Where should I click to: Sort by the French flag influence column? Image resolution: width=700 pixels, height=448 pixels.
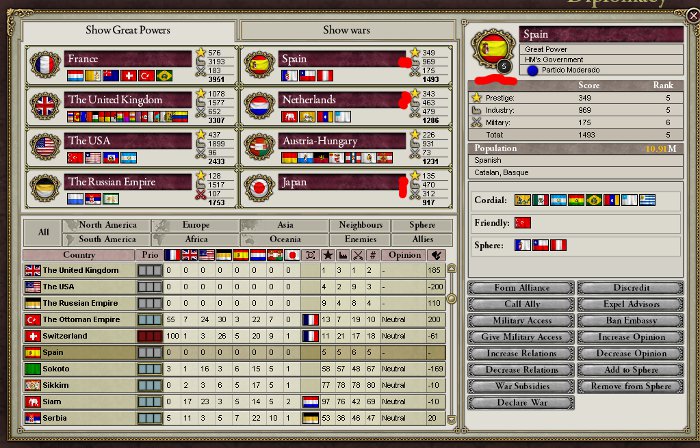(170, 255)
